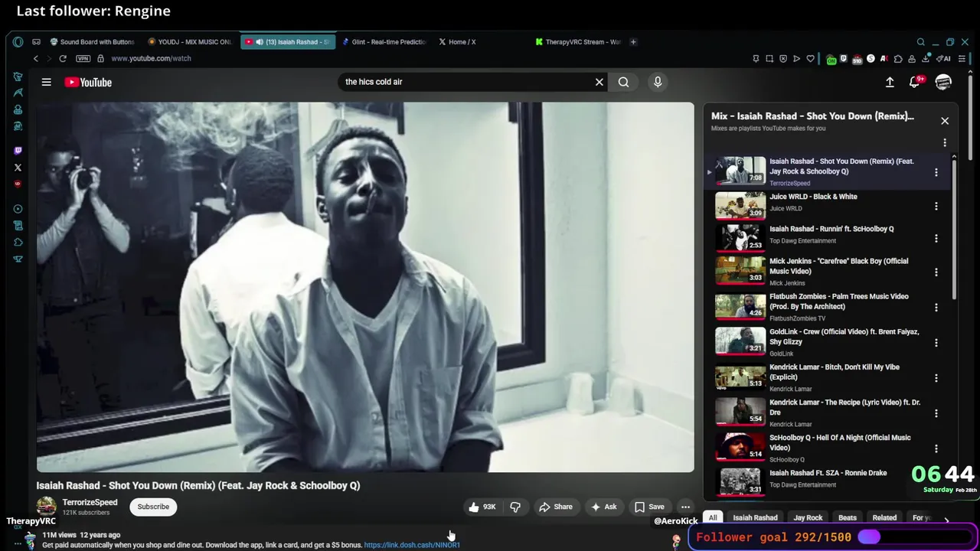The height and width of the screenshot is (551, 980).
Task: Open TerrorizeSpeed channel name link
Action: [90, 503]
